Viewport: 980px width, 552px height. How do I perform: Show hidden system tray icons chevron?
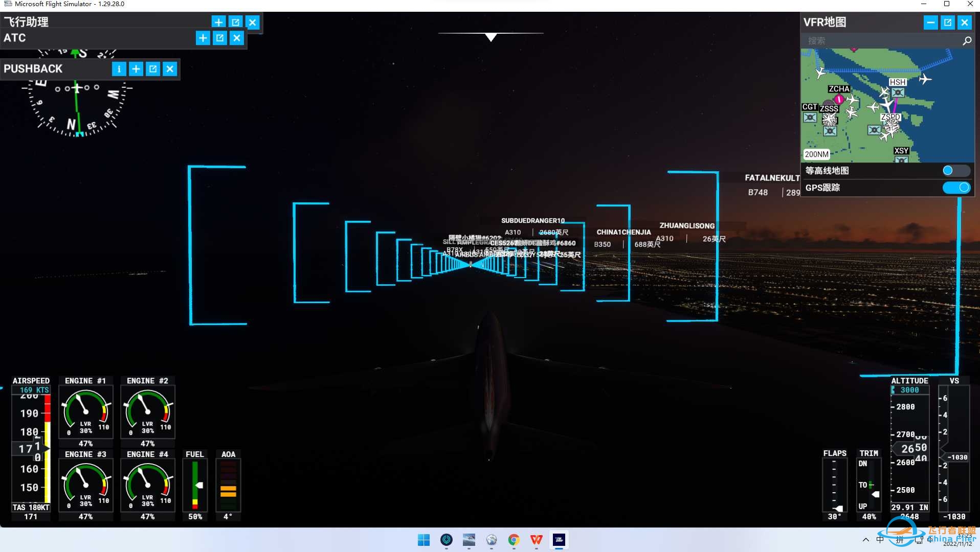(x=865, y=540)
